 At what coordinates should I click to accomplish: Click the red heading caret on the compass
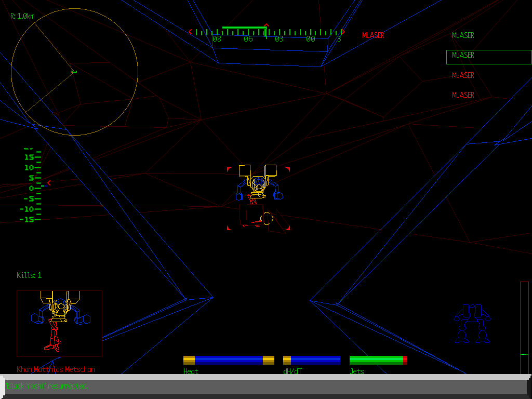pos(267,25)
